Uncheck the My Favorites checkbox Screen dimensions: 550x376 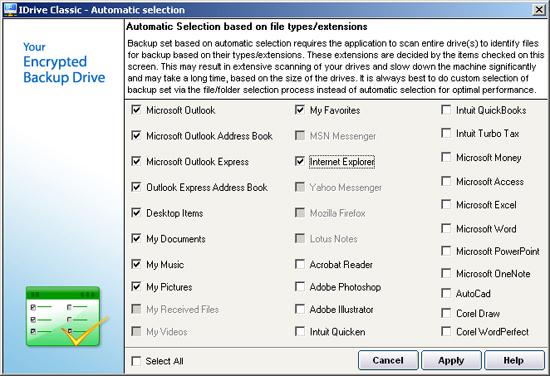(x=300, y=110)
